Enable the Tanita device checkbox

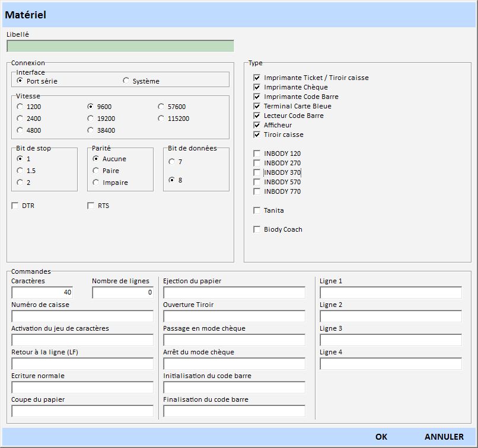257,210
